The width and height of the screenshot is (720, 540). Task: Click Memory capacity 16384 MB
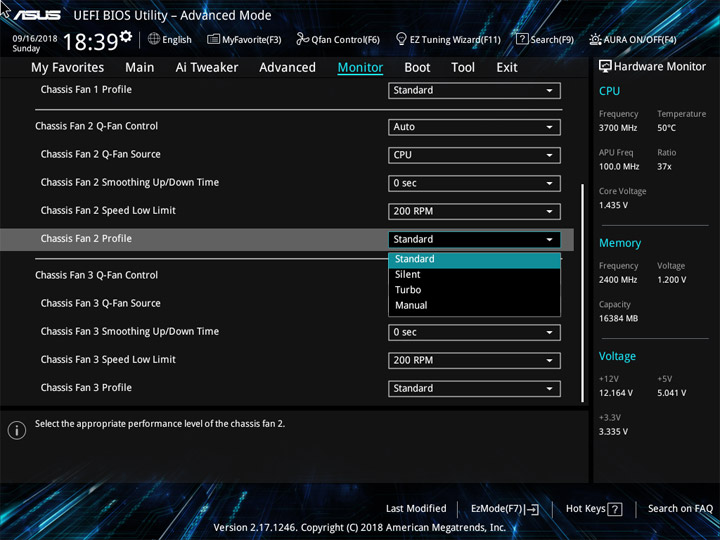coord(619,318)
